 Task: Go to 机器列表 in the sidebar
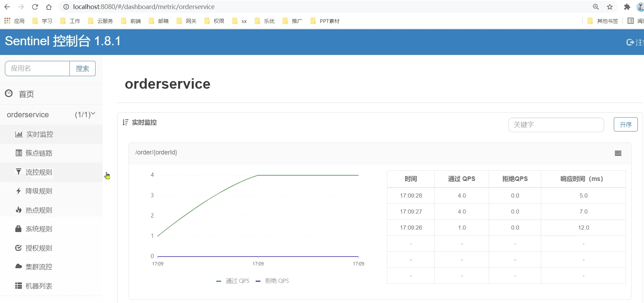39,286
